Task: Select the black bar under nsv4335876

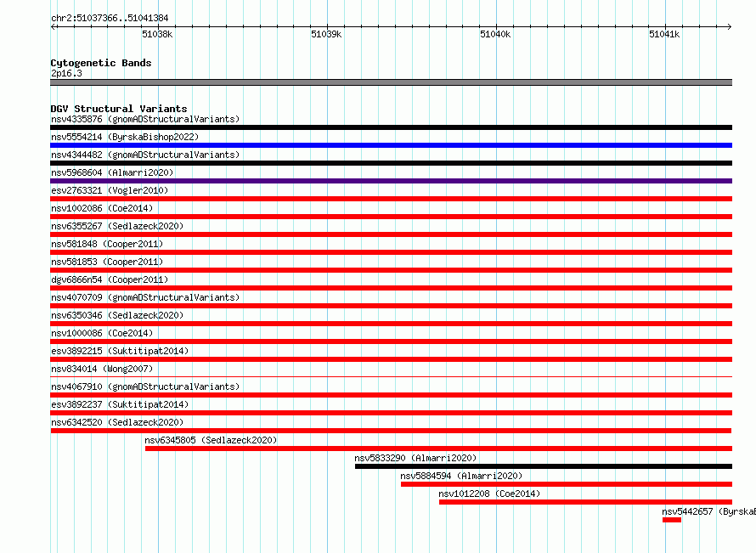Action: pyautogui.click(x=391, y=127)
